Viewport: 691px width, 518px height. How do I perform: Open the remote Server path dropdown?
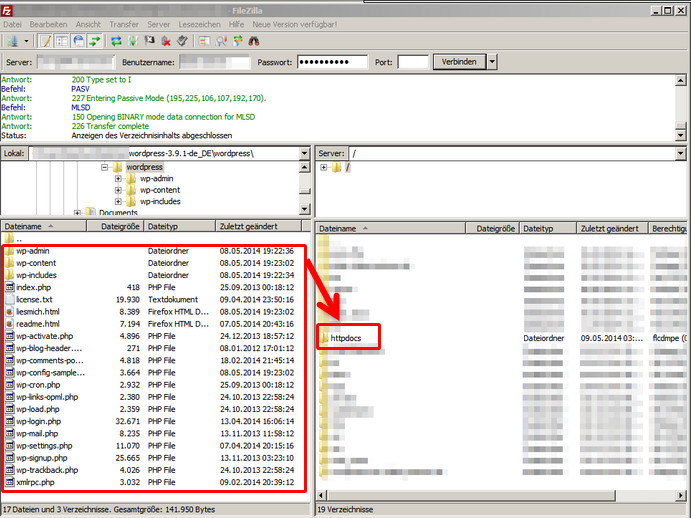(x=681, y=153)
